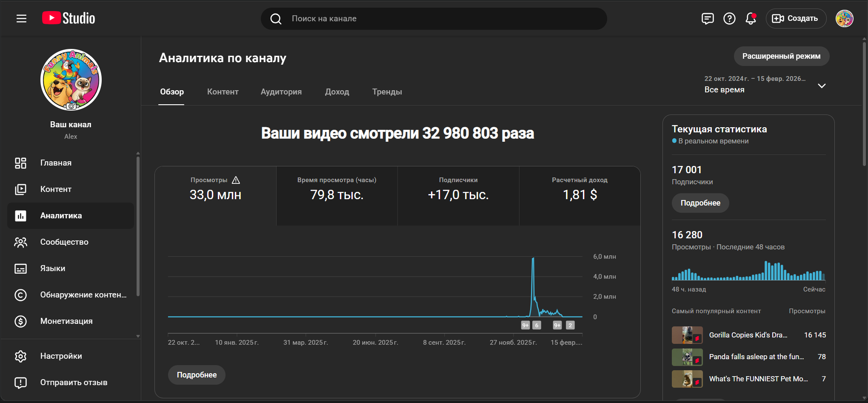Switch to the Тренды tab
Screen dimensions: 868x403
tap(387, 92)
